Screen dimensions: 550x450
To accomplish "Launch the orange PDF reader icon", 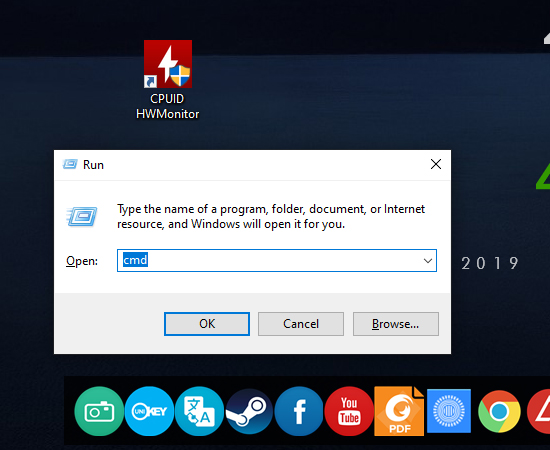I will (399, 411).
